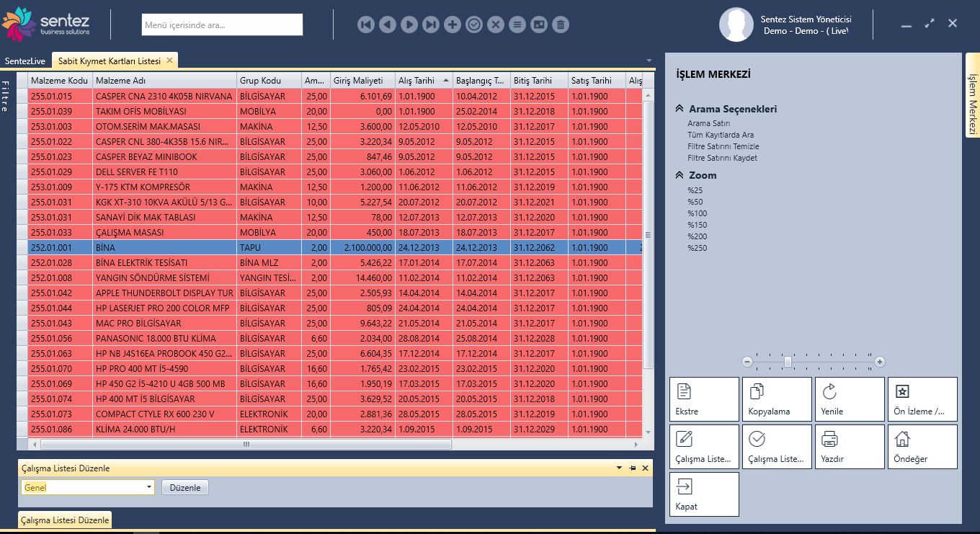Close the Sabit Kıymet Kartları Listesi tab
Image resolution: width=980 pixels, height=534 pixels.
pos(169,61)
